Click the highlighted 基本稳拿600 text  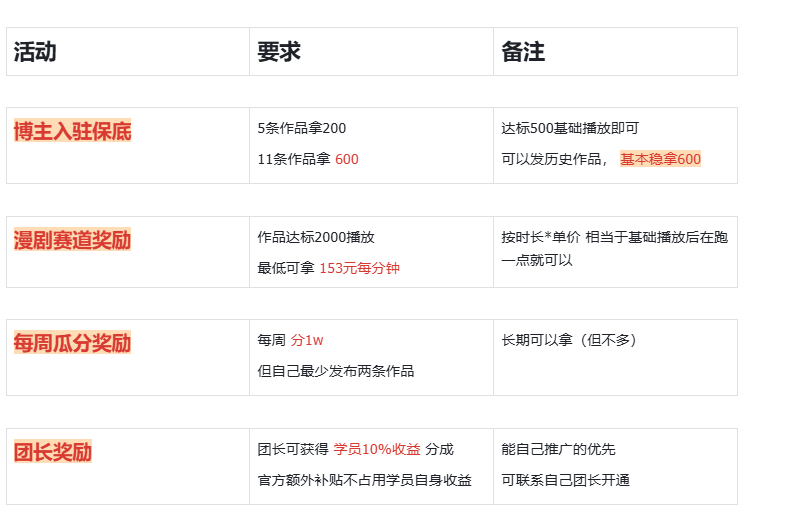(x=660, y=159)
